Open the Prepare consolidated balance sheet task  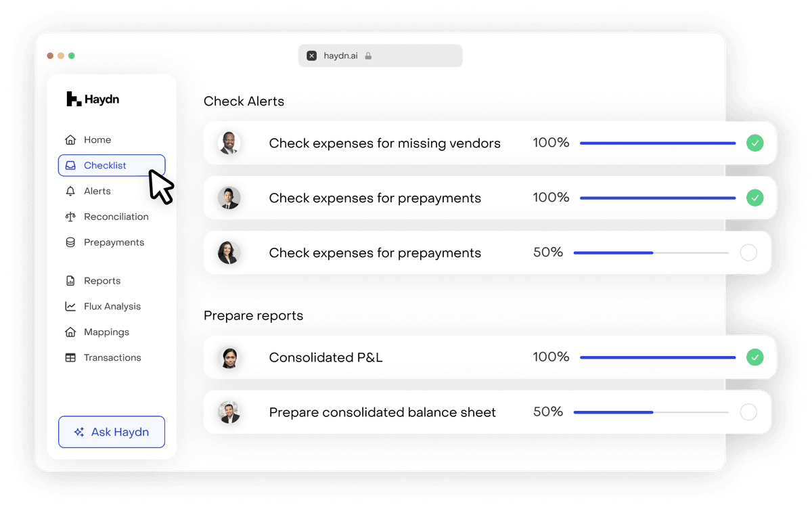(x=382, y=412)
